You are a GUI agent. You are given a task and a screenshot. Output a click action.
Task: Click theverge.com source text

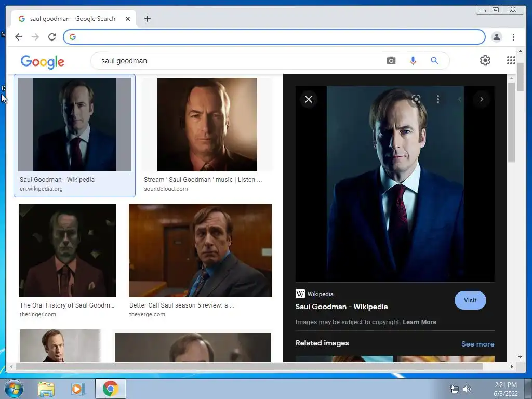pos(147,314)
